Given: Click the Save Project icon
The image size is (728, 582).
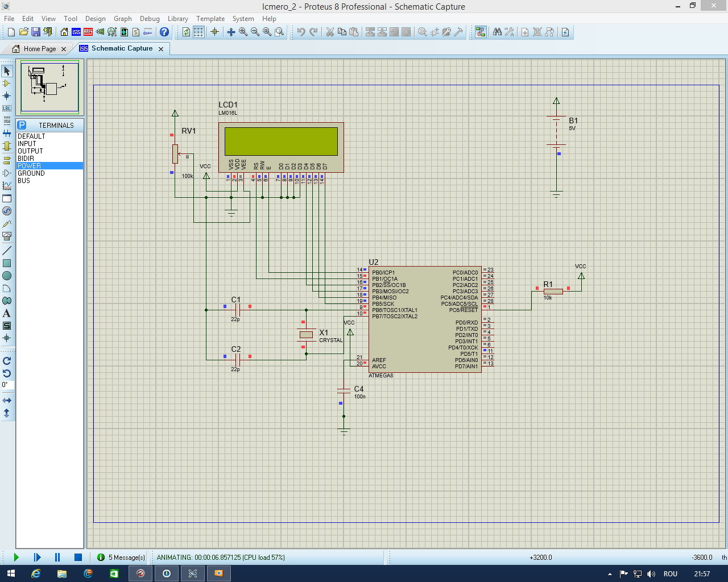Looking at the screenshot, I should pyautogui.click(x=36, y=32).
